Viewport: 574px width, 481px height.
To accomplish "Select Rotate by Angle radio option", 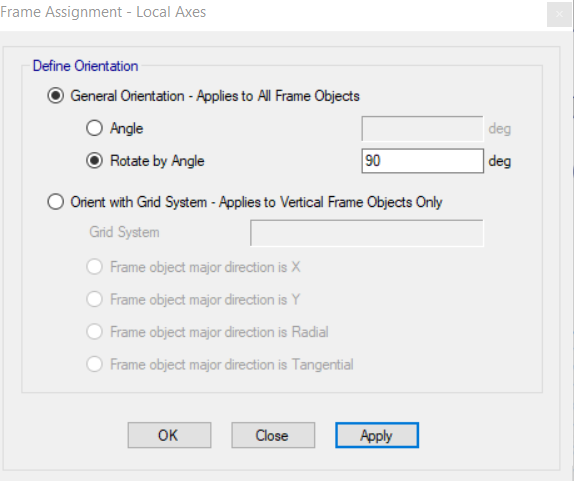I will tap(94, 161).
